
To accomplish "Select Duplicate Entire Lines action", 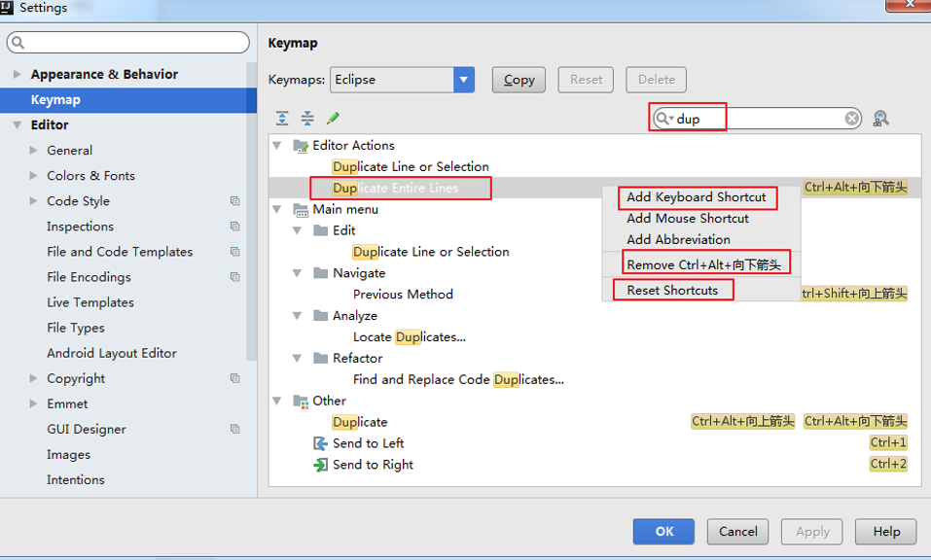I will 395,188.
